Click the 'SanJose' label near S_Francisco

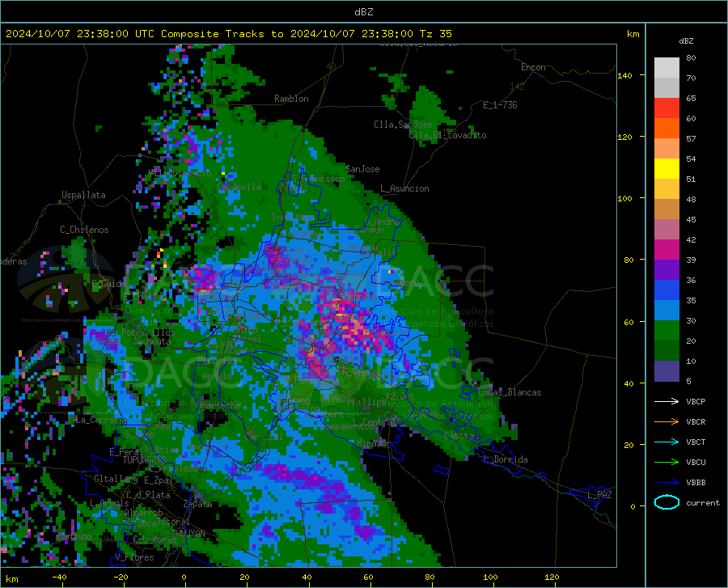pos(362,169)
